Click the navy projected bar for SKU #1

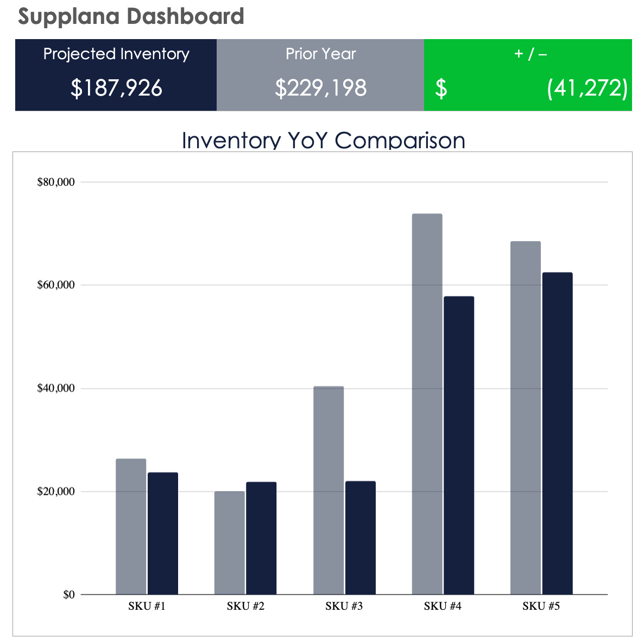(163, 533)
